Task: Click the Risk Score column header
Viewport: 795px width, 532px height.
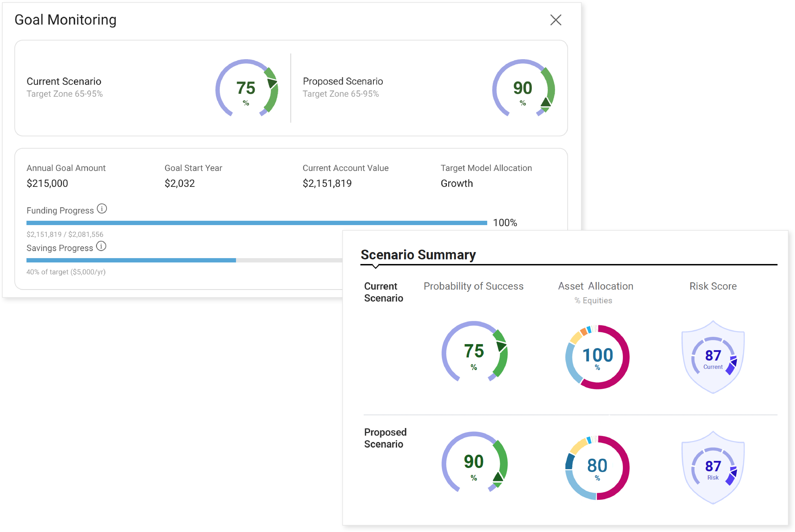Action: coord(713,286)
